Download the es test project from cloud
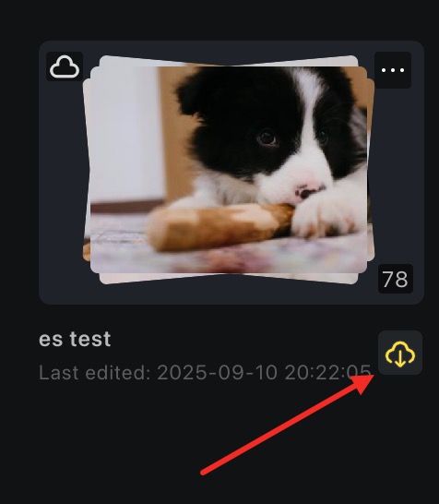Image resolution: width=439 pixels, height=504 pixels. tap(400, 353)
